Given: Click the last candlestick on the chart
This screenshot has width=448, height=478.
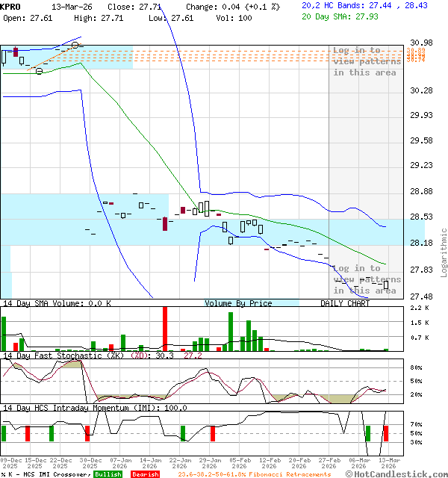Looking at the screenshot, I should (x=386, y=285).
